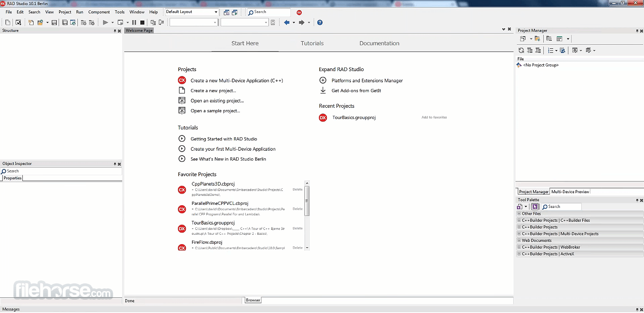
Task: Click the Pause toolbar icon
Action: [x=134, y=22]
